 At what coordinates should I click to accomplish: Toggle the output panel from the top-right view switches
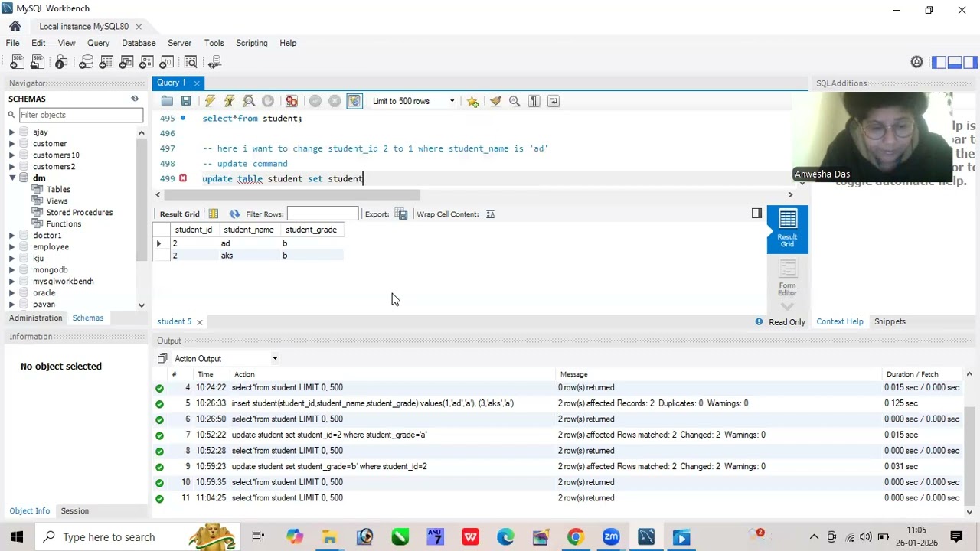click(955, 63)
